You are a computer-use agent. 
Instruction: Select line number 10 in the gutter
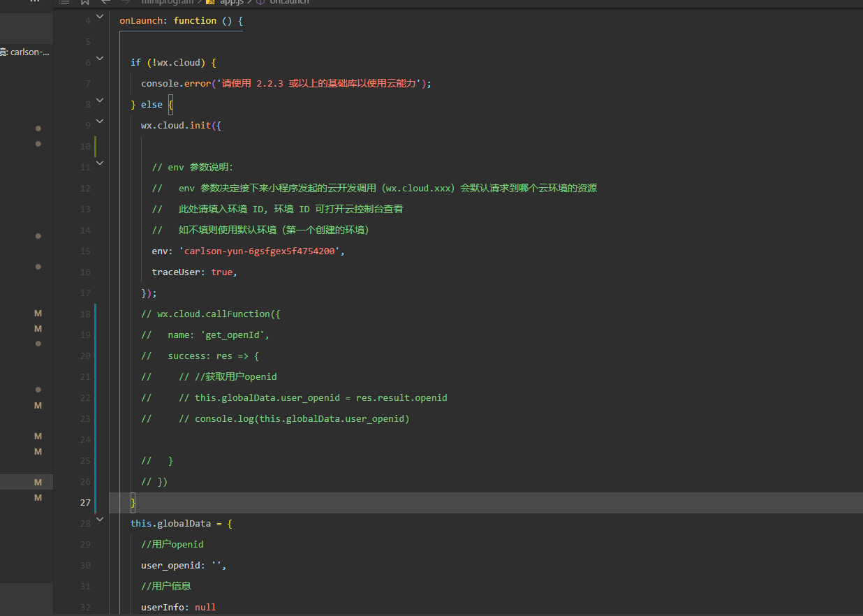(85, 147)
